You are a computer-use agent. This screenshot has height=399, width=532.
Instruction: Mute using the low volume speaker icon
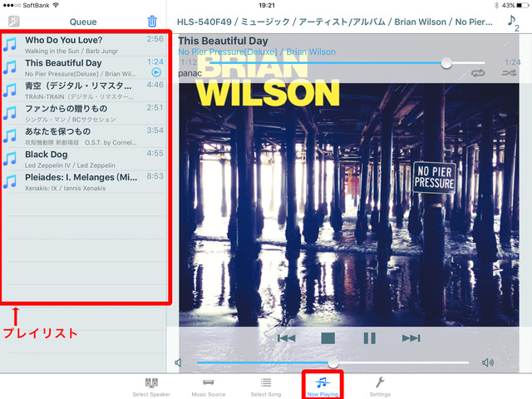tap(179, 362)
